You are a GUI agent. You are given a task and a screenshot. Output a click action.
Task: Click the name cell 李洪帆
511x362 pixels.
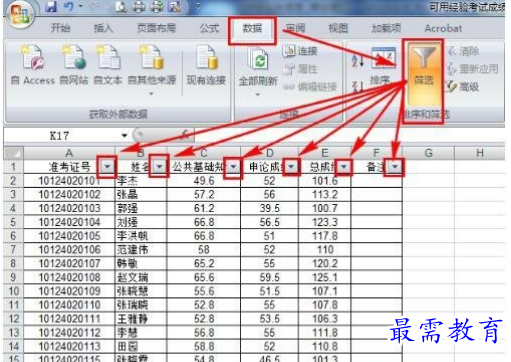[x=141, y=236]
